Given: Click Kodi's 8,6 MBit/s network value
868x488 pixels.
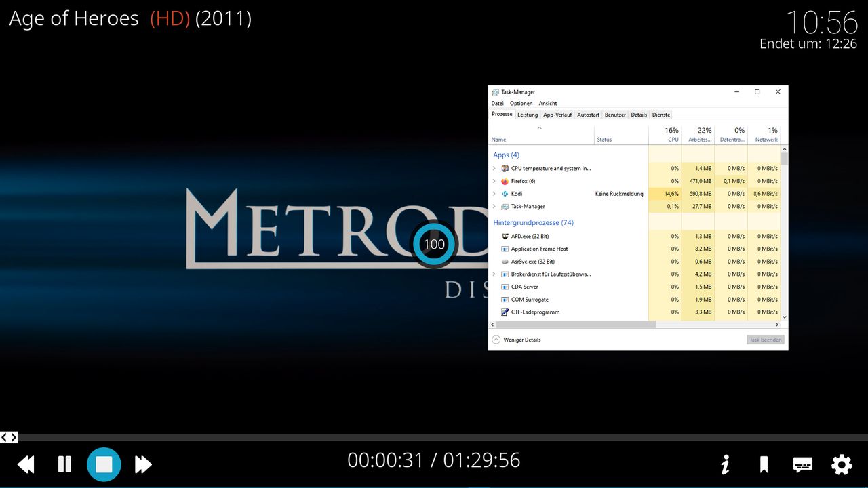Looking at the screenshot, I should pyautogui.click(x=764, y=194).
